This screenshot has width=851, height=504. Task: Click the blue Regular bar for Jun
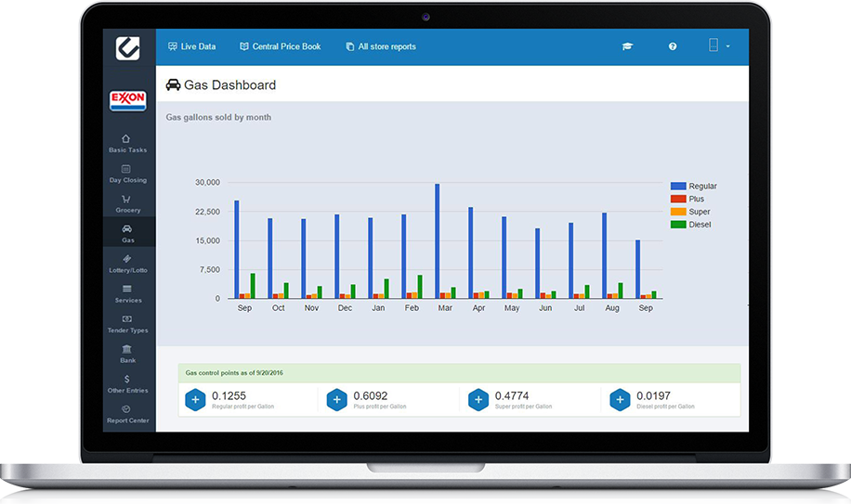point(537,264)
